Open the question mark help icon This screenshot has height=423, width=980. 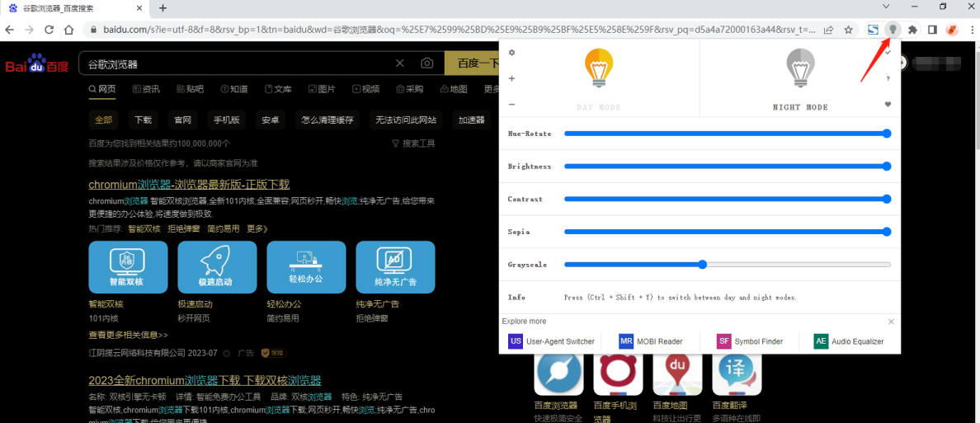(888, 78)
